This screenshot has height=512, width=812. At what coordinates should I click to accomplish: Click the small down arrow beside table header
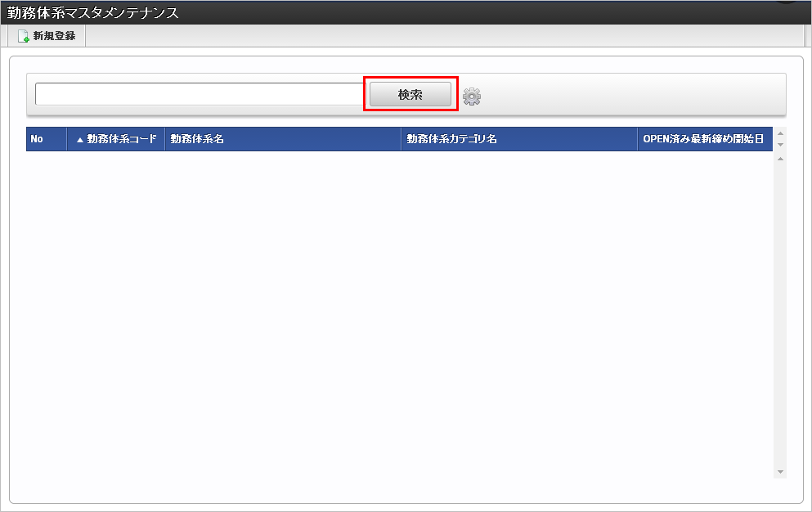tap(780, 145)
